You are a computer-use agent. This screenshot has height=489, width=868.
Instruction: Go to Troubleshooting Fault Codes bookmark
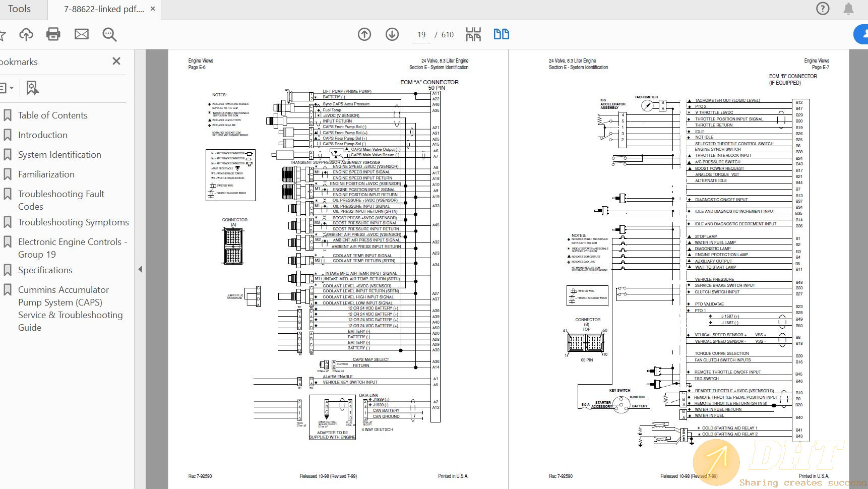61,200
